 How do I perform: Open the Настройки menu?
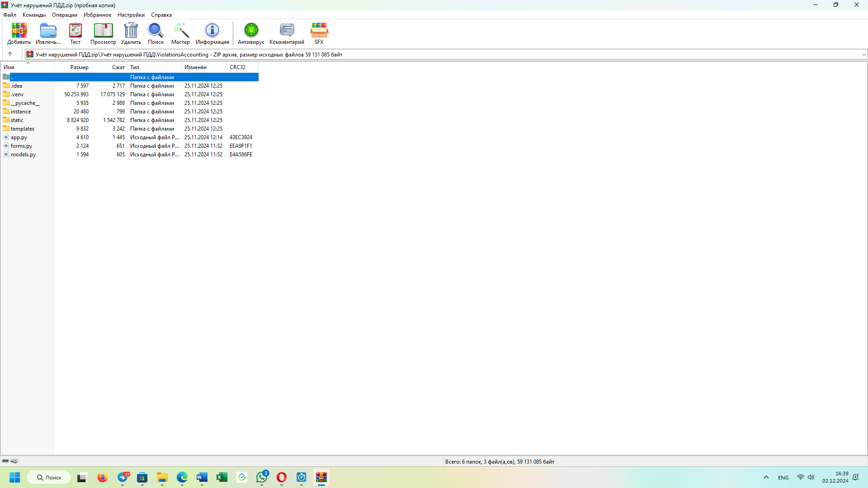[x=131, y=15]
